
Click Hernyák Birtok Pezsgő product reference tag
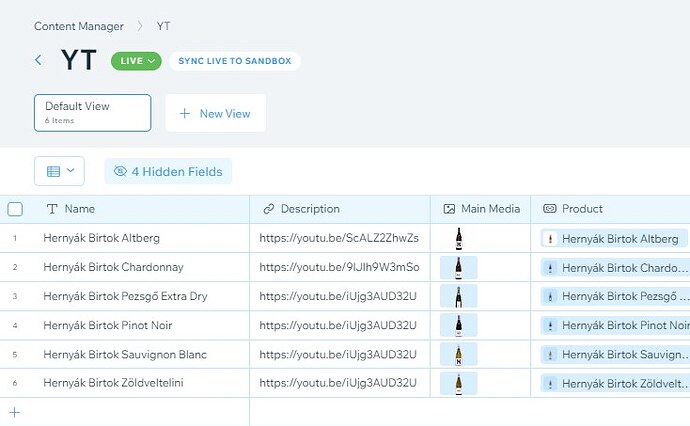pos(615,297)
